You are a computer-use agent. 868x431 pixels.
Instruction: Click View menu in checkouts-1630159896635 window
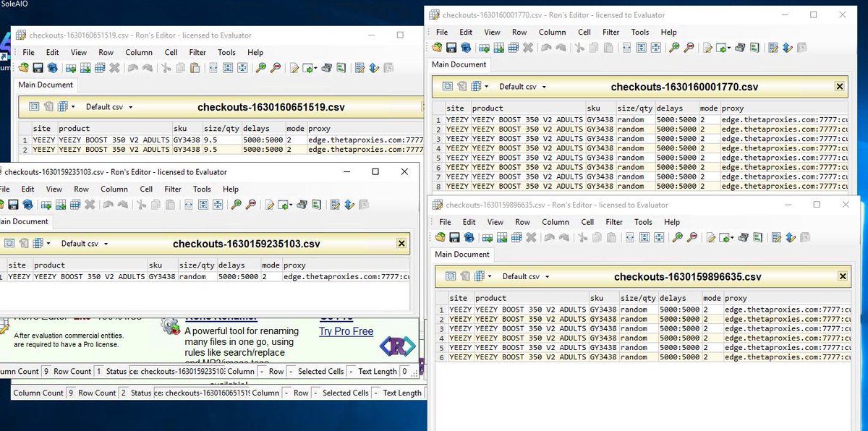click(x=495, y=222)
